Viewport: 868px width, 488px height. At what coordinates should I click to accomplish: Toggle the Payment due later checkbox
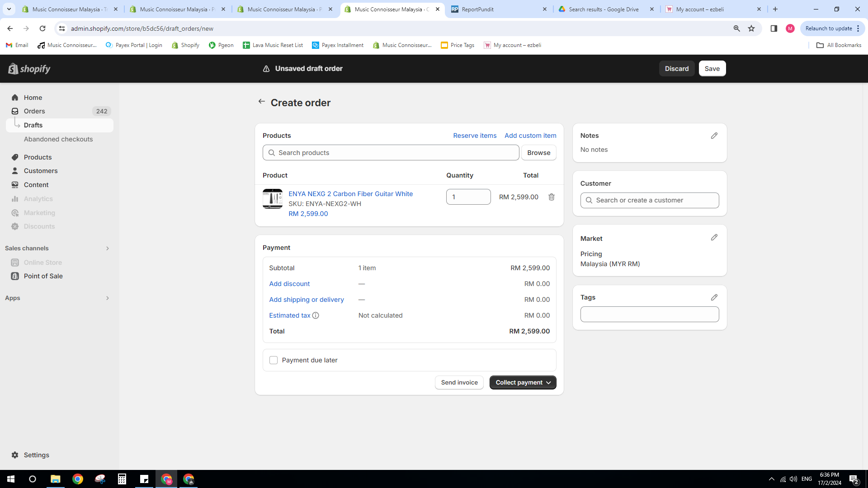(x=274, y=360)
